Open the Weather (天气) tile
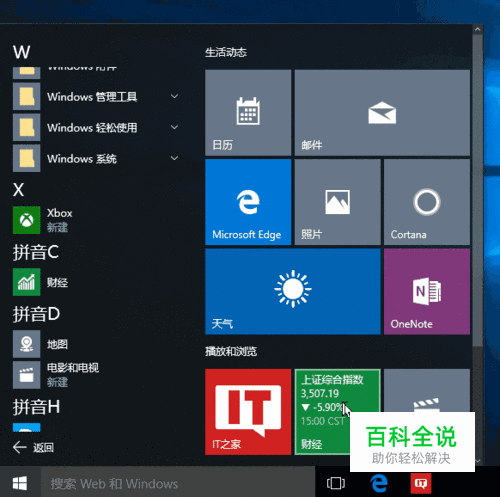The height and width of the screenshot is (497, 500). point(293,291)
